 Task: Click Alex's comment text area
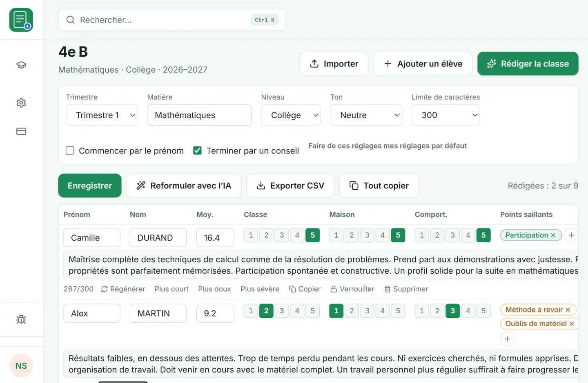point(321,364)
